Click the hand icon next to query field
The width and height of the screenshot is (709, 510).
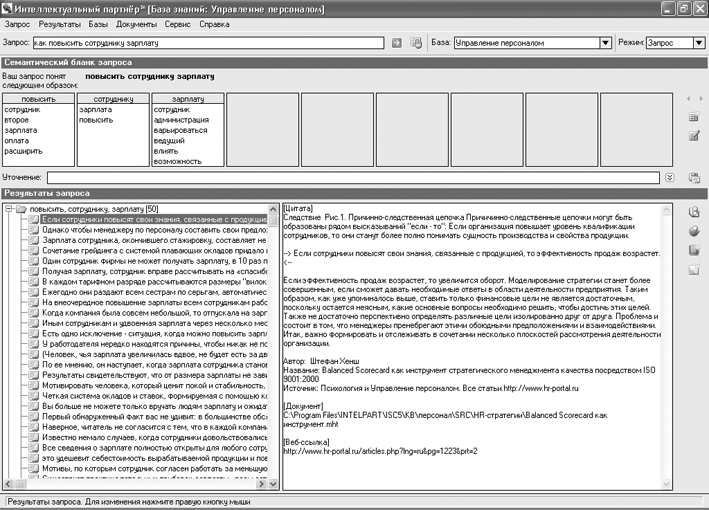[414, 44]
